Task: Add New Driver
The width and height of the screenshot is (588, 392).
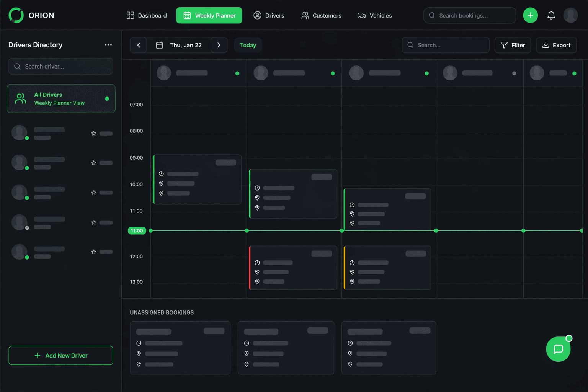Action: pos(61,356)
